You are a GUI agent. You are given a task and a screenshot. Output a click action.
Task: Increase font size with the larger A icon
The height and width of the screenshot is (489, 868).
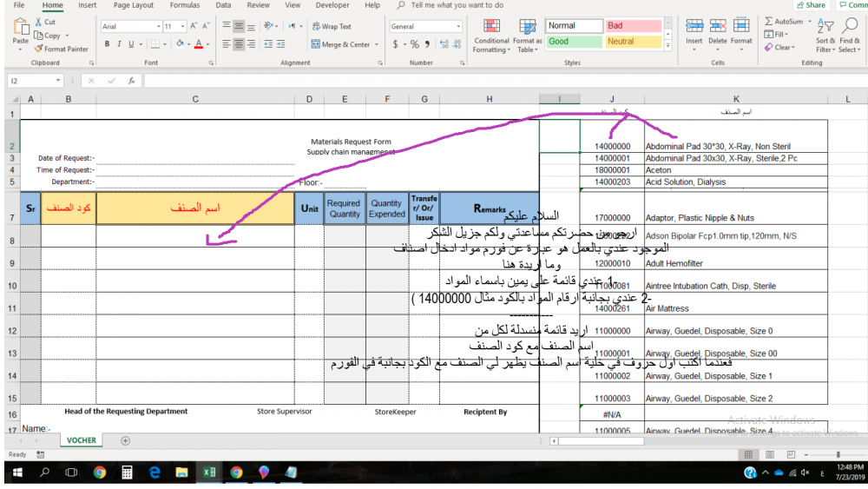[x=194, y=26]
